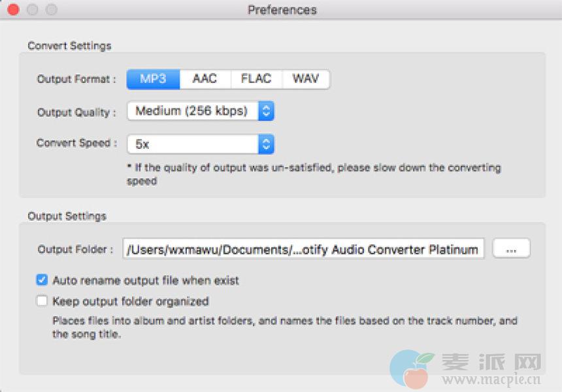Pick WAV as output format
562x392 pixels.
pyautogui.click(x=306, y=79)
